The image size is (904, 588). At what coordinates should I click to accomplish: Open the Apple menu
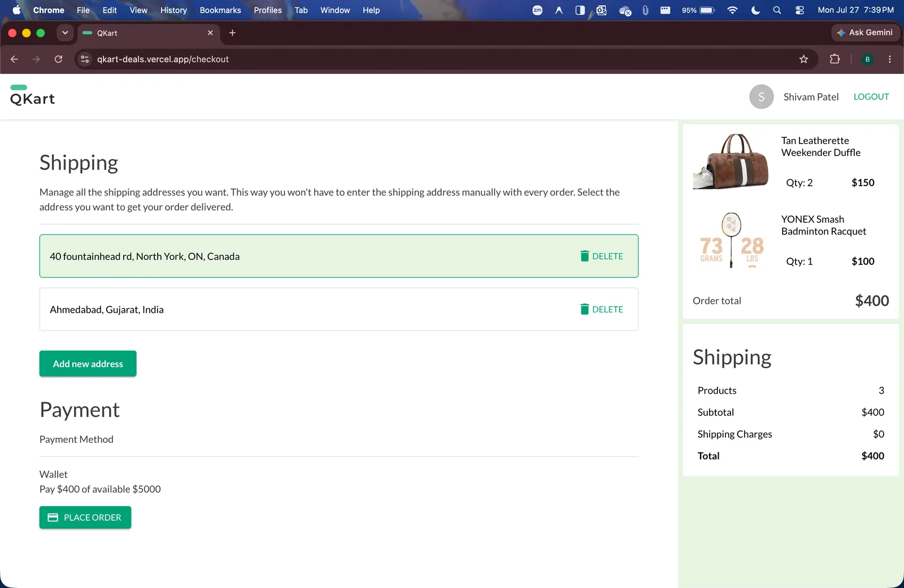16,10
